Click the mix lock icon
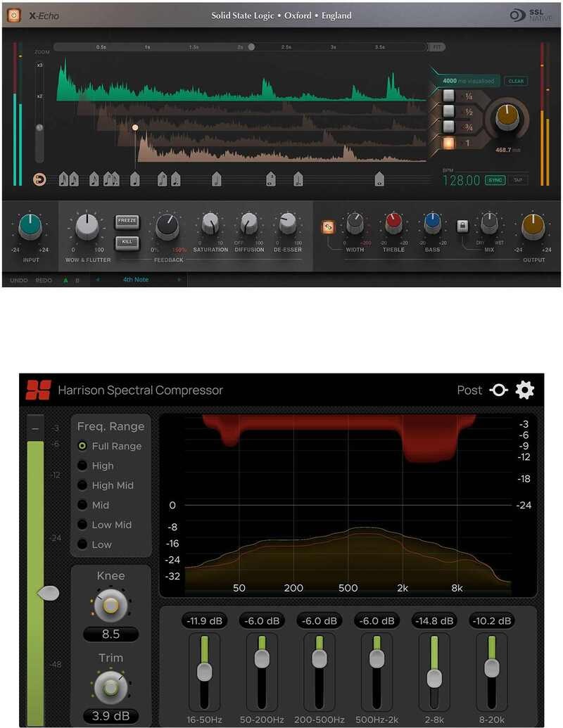The image size is (563, 728). tap(462, 226)
